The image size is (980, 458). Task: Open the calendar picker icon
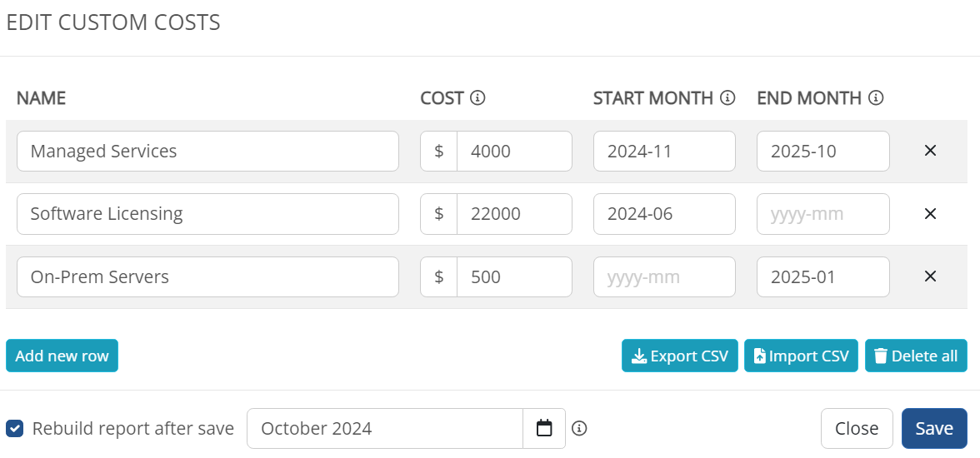pyautogui.click(x=544, y=429)
